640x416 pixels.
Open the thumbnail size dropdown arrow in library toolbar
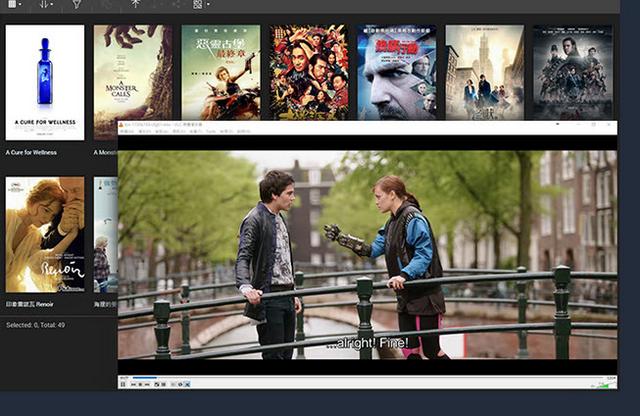208,4
